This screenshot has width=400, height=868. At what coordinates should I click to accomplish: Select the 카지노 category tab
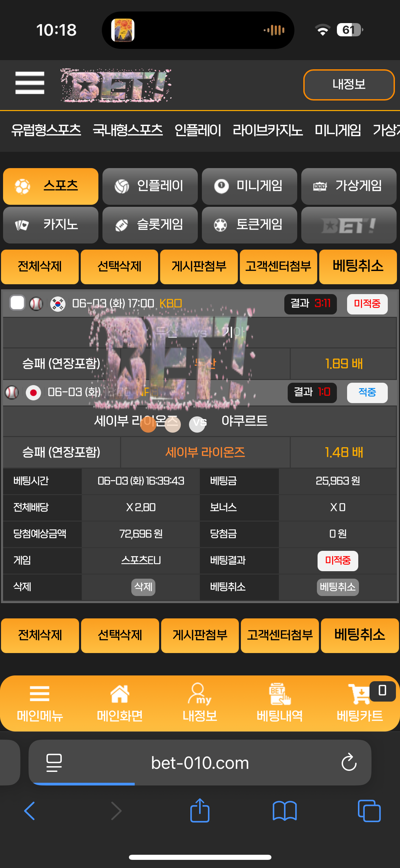[51, 225]
